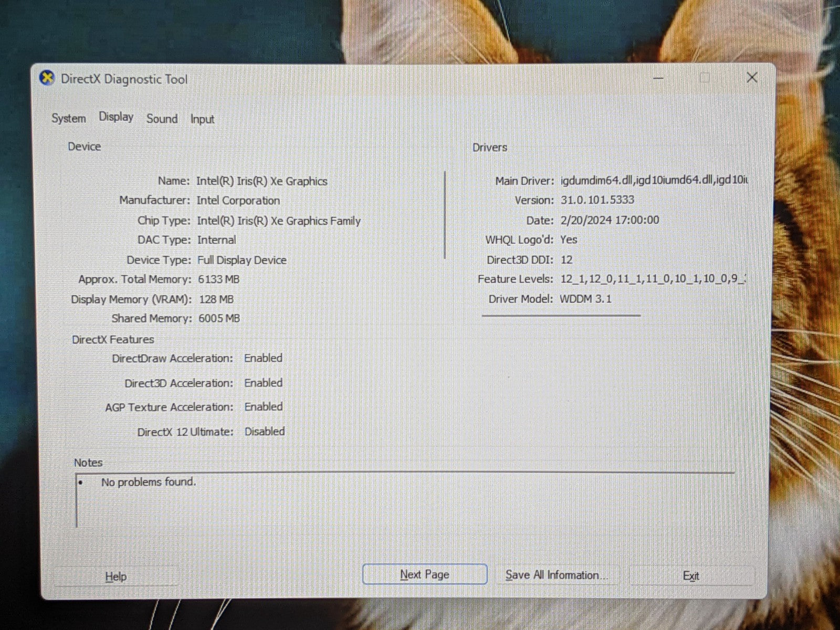The image size is (840, 630).
Task: Click the DirectX 12 Ultimate Disabled status
Action: pyautogui.click(x=265, y=432)
